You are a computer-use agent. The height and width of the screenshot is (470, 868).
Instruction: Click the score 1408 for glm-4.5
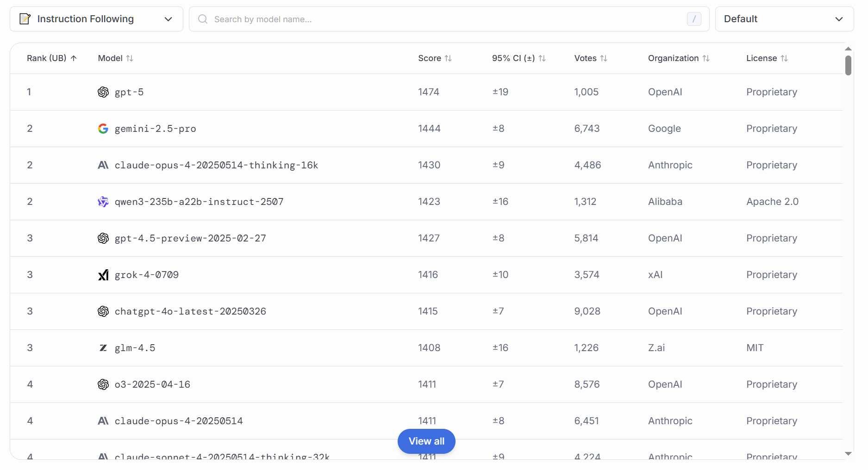click(x=429, y=348)
